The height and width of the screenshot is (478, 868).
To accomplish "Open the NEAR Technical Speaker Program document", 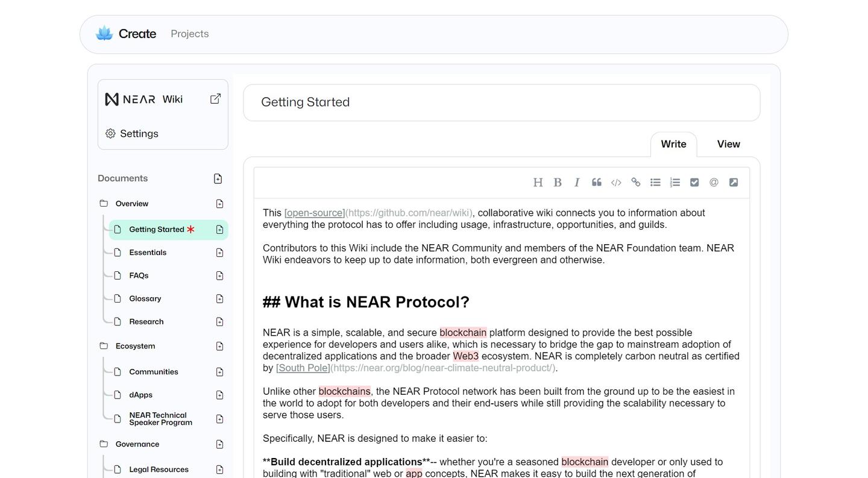I will pyautogui.click(x=160, y=419).
